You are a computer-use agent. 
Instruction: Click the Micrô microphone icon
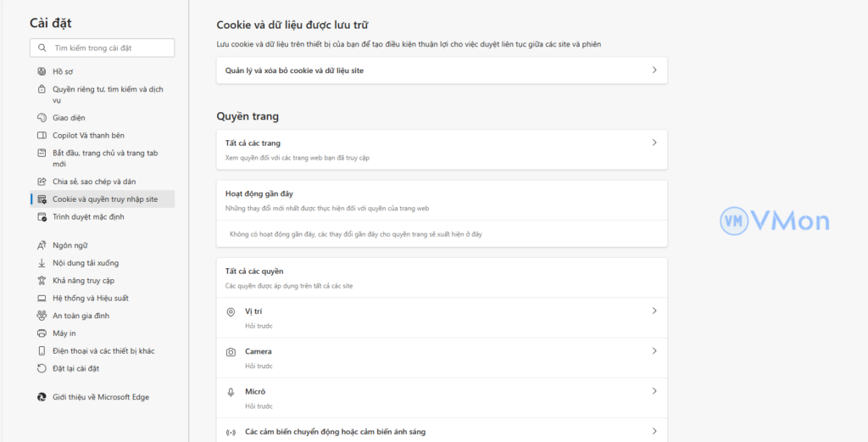(x=231, y=391)
